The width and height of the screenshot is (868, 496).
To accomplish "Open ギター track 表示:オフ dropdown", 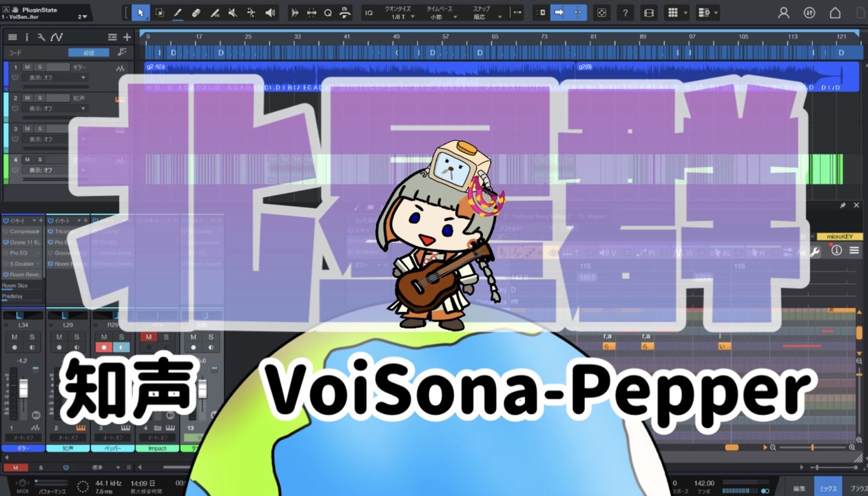I will coord(54,78).
